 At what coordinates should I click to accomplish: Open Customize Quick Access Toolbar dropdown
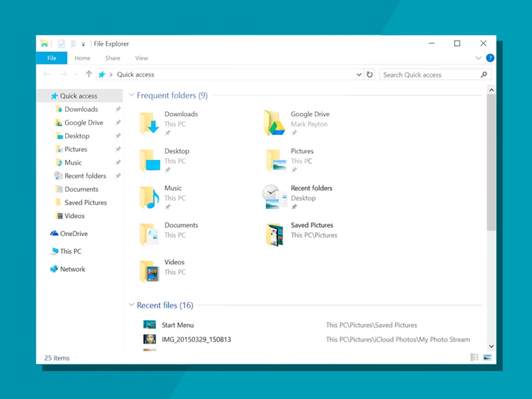83,44
